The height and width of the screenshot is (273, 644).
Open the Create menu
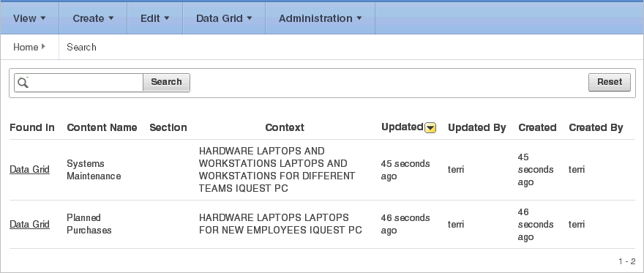coord(93,18)
